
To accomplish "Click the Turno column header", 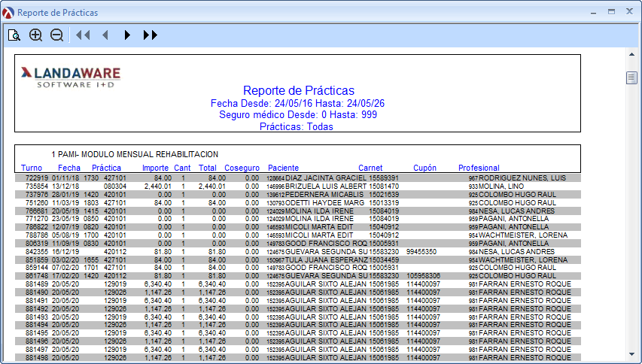I will pos(32,168).
